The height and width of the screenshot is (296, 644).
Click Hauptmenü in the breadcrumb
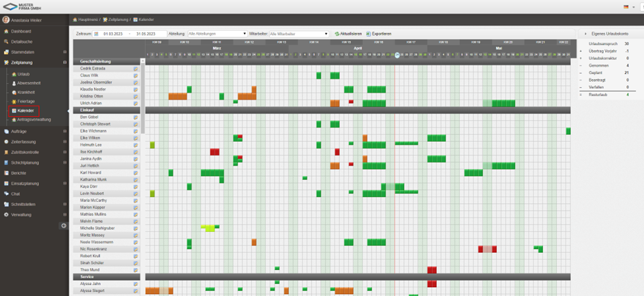88,20
